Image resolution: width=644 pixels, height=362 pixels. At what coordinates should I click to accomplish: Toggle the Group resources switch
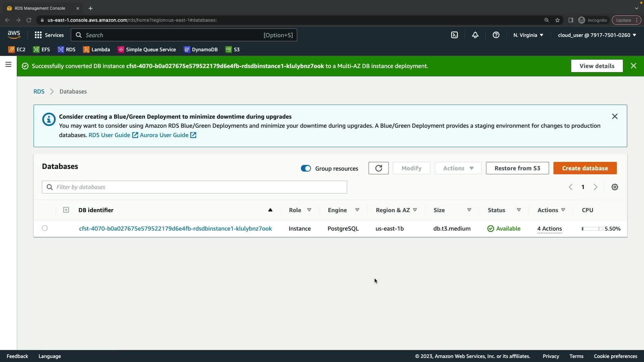(306, 168)
